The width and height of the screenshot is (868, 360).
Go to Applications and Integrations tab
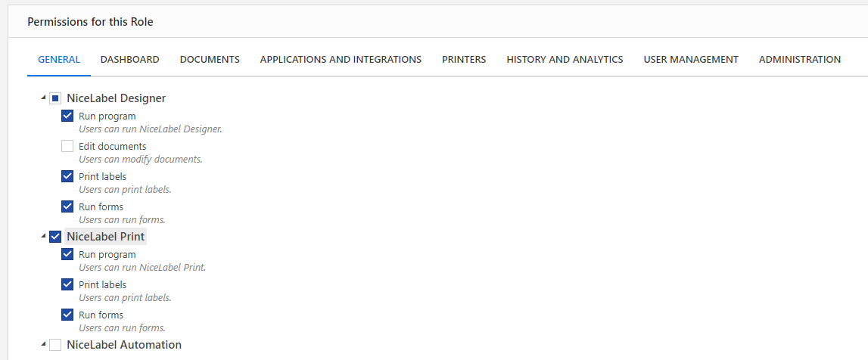[x=341, y=60]
